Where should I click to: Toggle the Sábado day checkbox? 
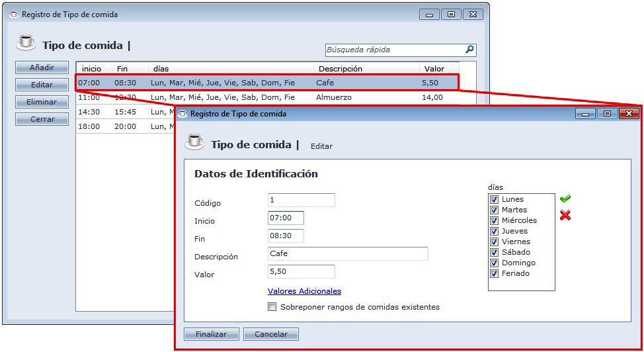tap(494, 252)
